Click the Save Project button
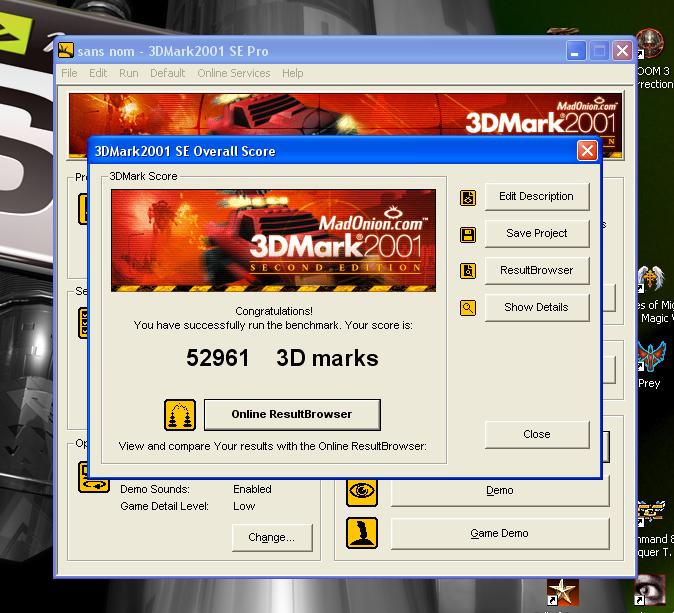Viewport: 674px width, 613px height. tap(537, 233)
